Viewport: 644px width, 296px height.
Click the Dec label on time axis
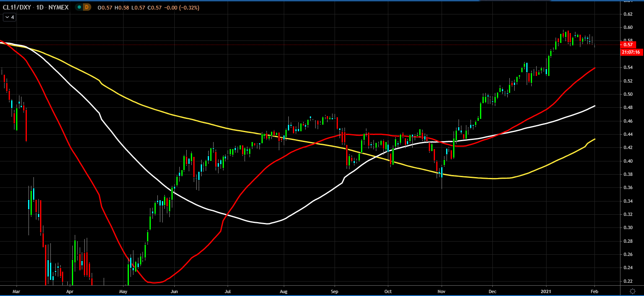492,291
